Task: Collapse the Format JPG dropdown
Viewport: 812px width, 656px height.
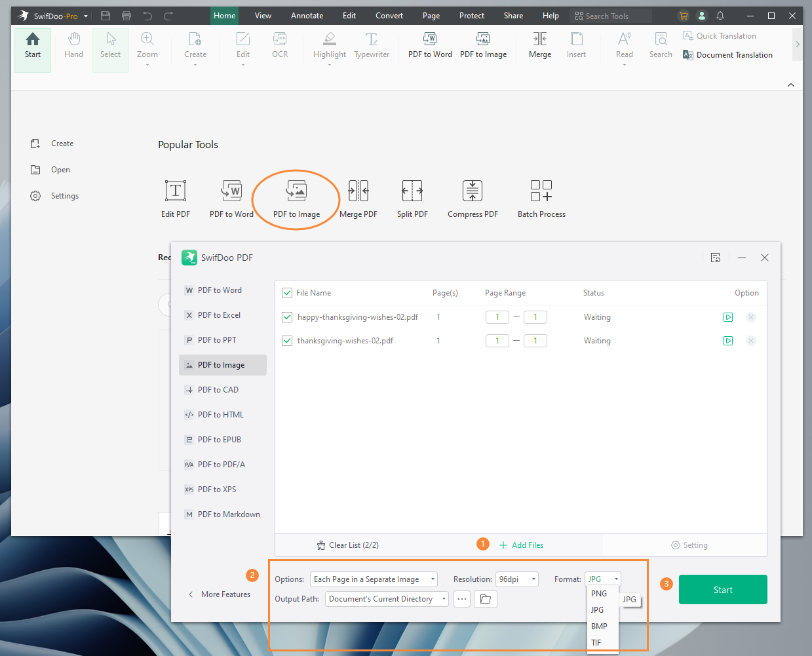Action: tap(603, 579)
